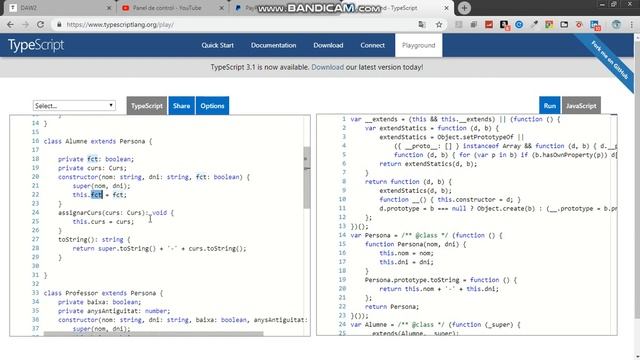Click selected 'fct' on line 22
Image resolution: width=640 pixels, height=360 pixels.
pos(96,195)
